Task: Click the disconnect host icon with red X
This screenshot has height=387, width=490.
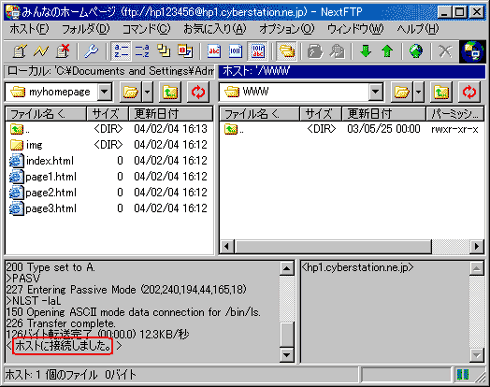Action: [x=63, y=51]
